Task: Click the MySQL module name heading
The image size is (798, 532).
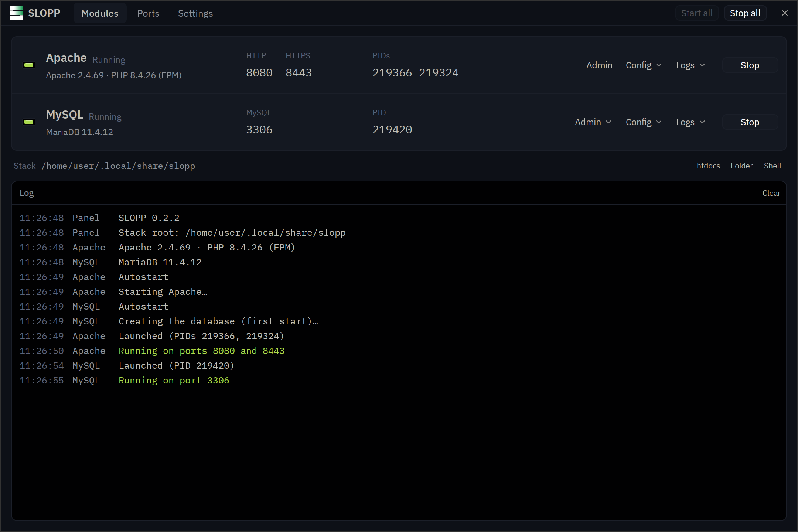Action: (65, 115)
